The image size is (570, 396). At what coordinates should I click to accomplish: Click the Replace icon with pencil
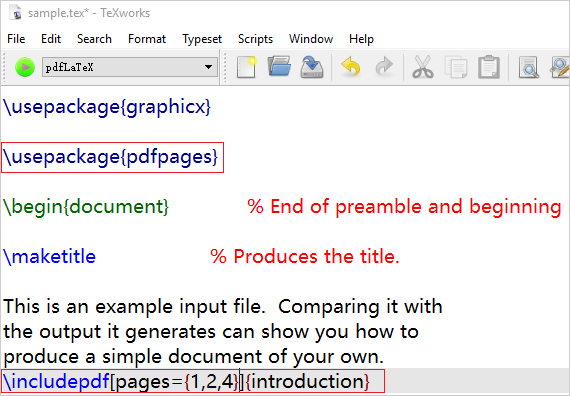click(560, 67)
